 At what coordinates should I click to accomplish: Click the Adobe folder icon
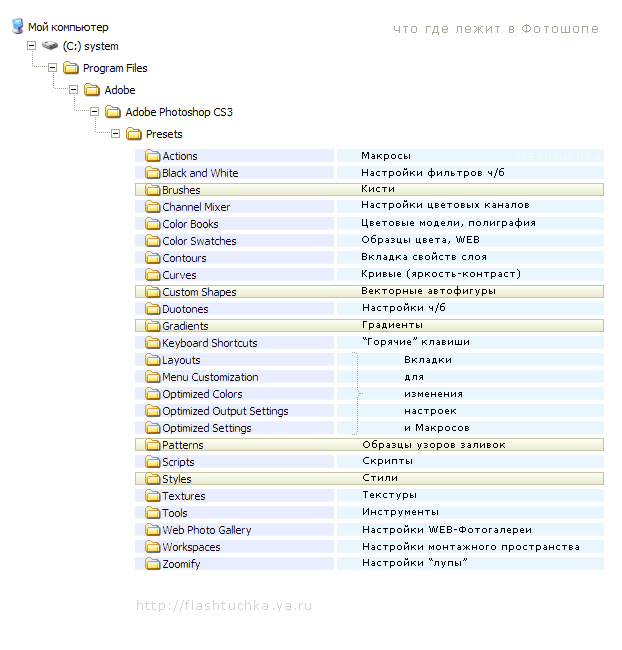92,90
